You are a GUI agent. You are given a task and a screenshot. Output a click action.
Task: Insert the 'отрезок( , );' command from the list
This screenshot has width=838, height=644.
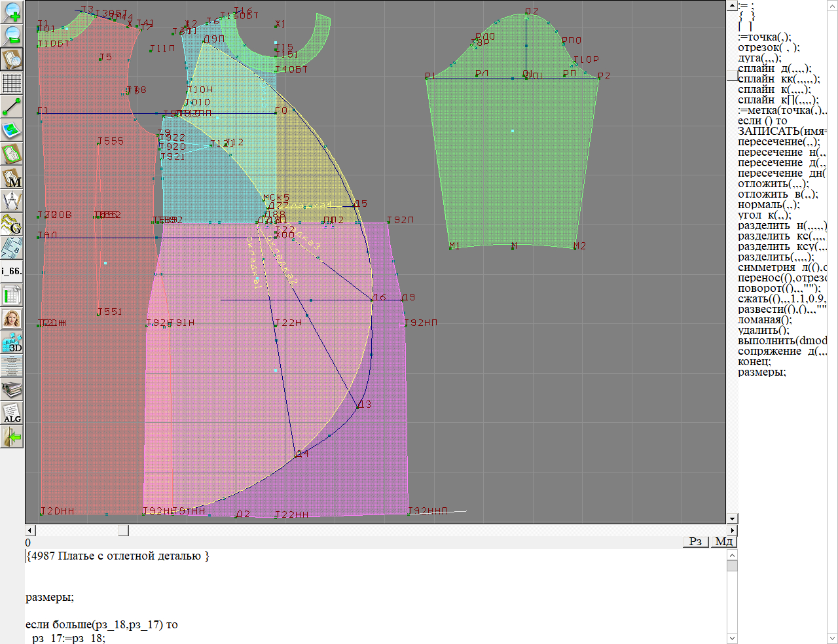click(769, 48)
